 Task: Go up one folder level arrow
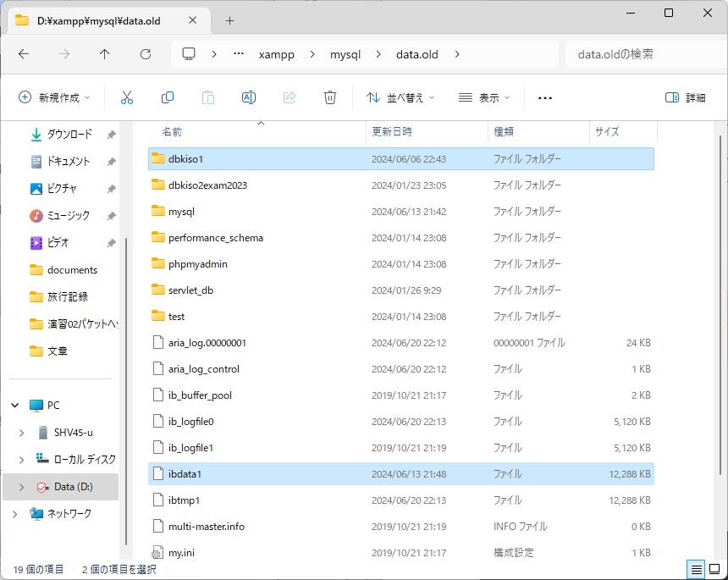105,54
